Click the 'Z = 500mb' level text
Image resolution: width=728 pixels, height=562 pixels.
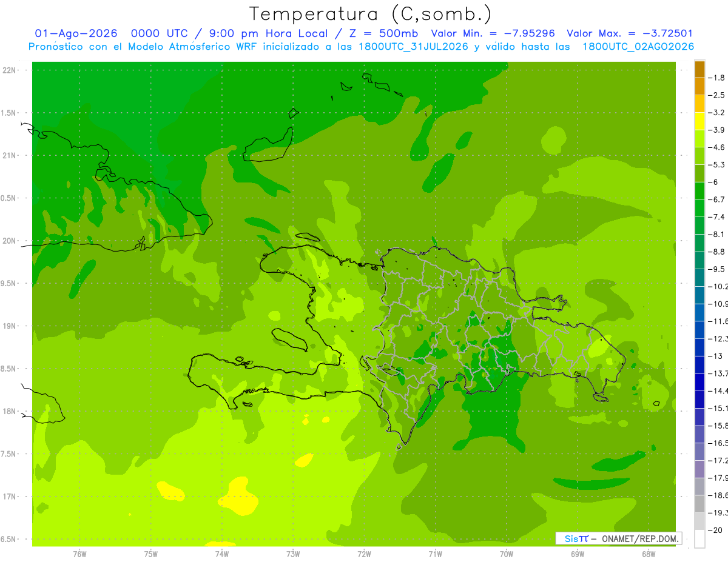pos(382,33)
